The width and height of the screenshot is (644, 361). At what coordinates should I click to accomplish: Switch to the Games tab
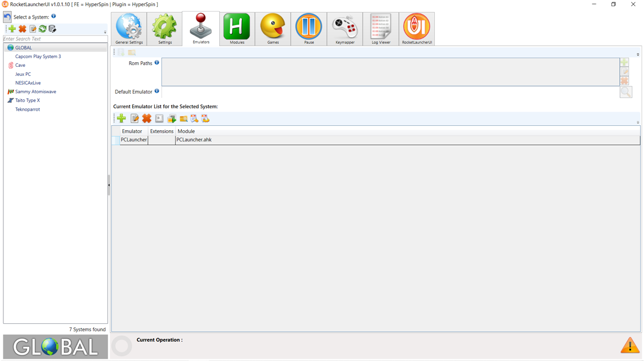coord(273,29)
